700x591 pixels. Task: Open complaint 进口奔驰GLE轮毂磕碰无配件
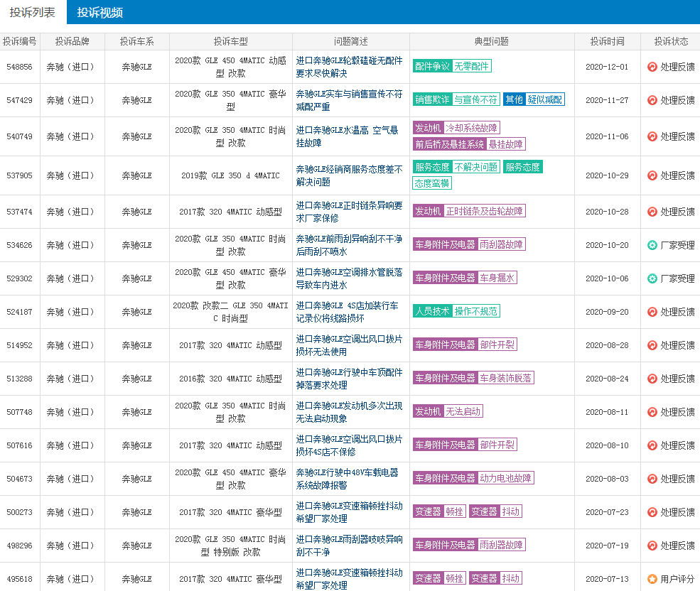coord(349,67)
